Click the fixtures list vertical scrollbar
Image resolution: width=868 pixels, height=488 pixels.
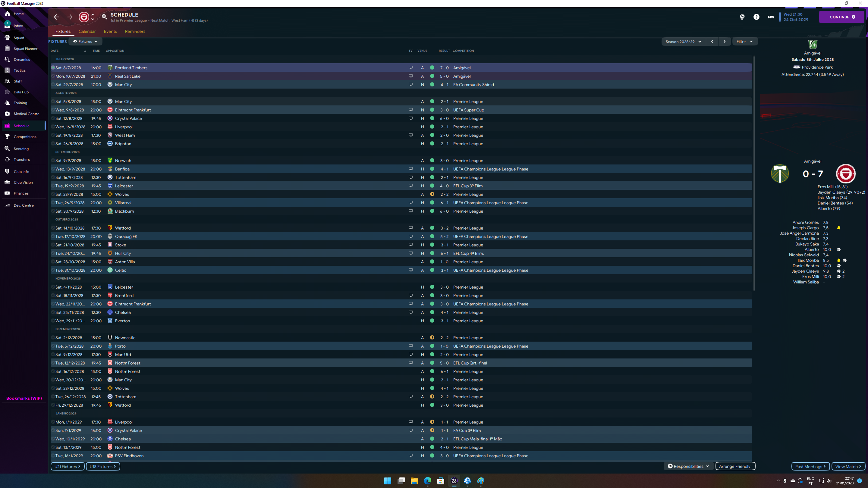point(754,174)
